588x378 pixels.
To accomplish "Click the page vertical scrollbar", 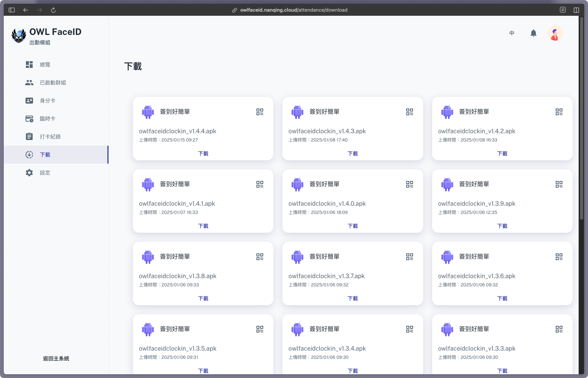I will coord(582,120).
